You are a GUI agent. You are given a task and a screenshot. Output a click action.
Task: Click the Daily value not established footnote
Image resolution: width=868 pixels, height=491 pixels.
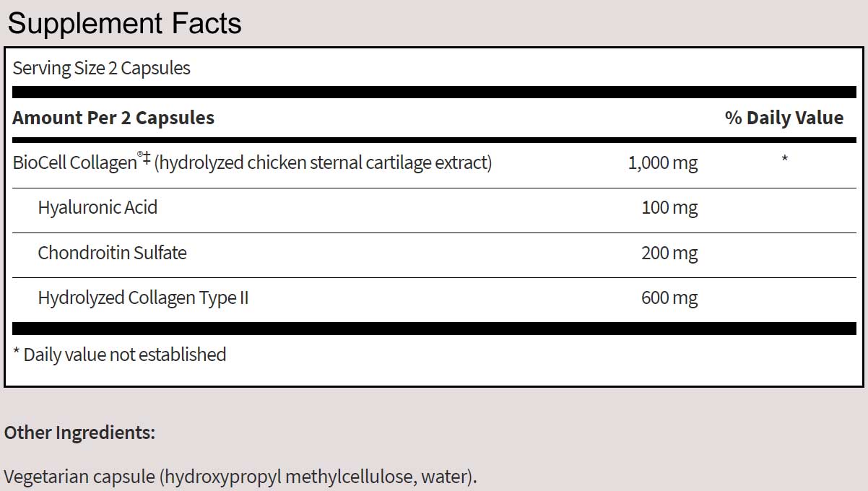tap(120, 355)
